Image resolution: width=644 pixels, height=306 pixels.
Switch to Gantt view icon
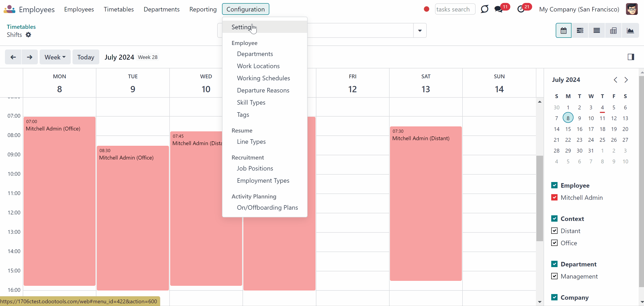(x=580, y=30)
